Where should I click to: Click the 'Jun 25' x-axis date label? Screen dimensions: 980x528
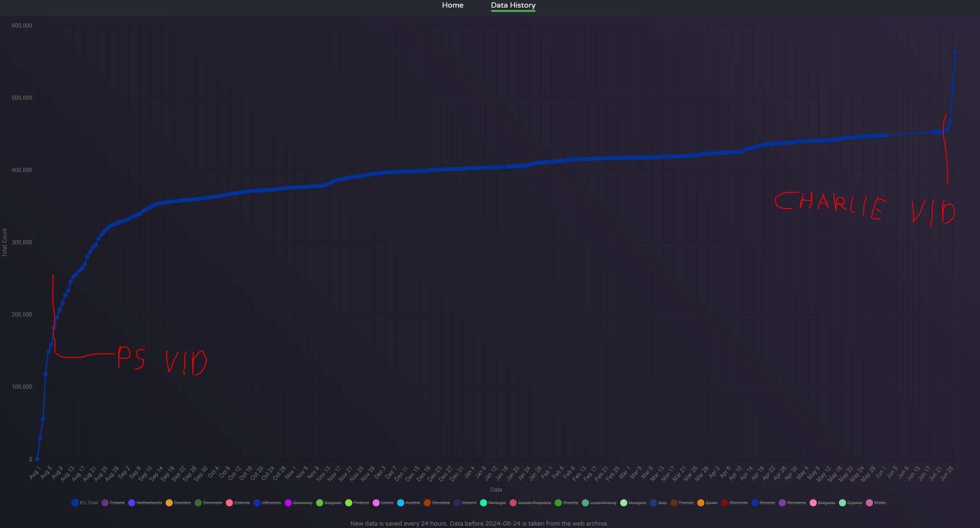[x=947, y=473]
